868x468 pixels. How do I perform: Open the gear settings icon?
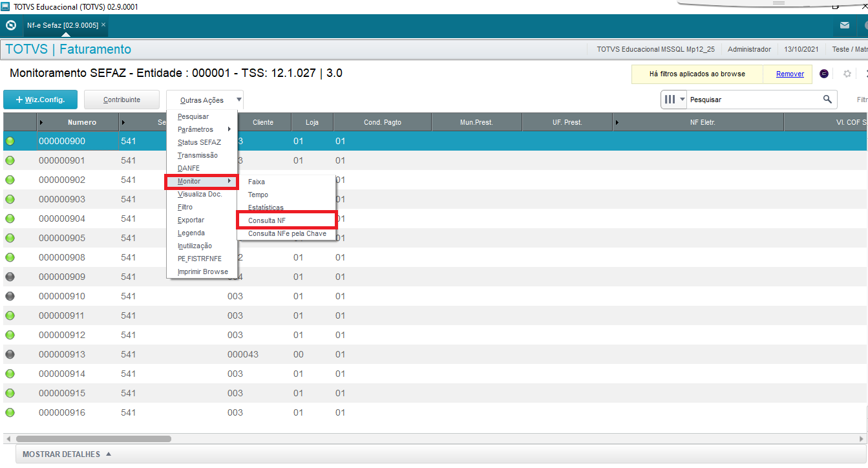click(847, 74)
